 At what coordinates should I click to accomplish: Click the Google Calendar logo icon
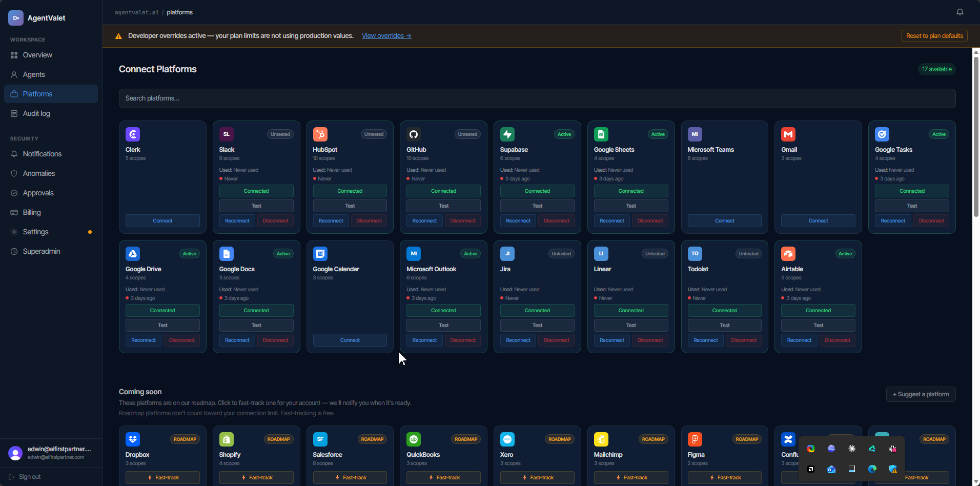click(x=320, y=254)
